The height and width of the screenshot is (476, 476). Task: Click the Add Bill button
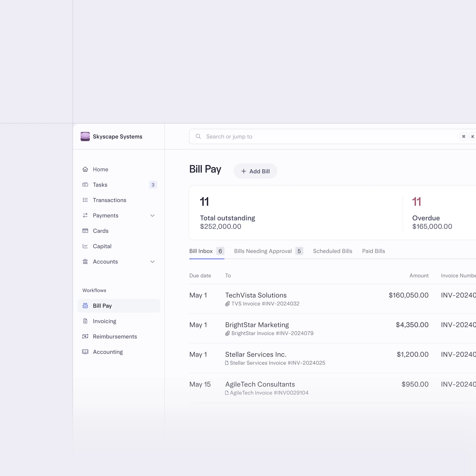255,171
